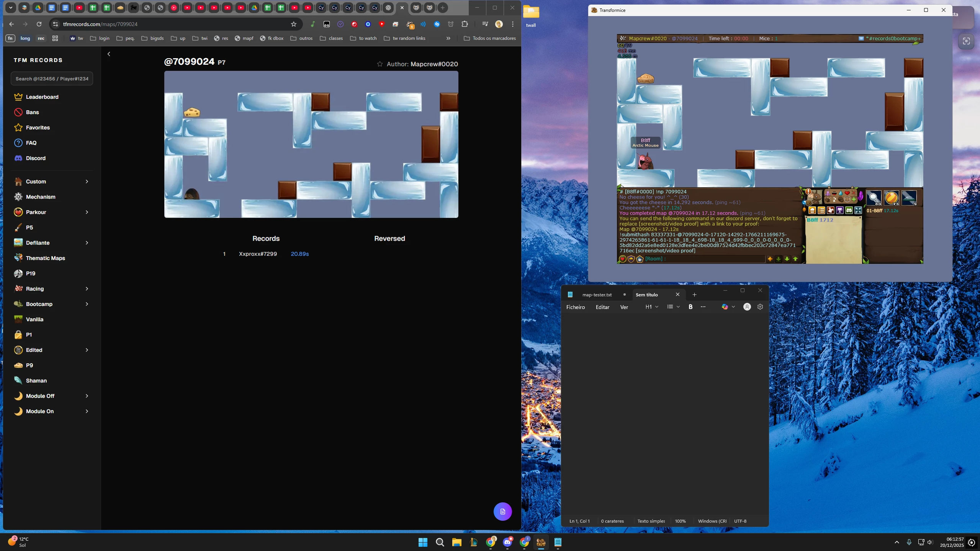Expand the Module Off submenu

tap(87, 396)
